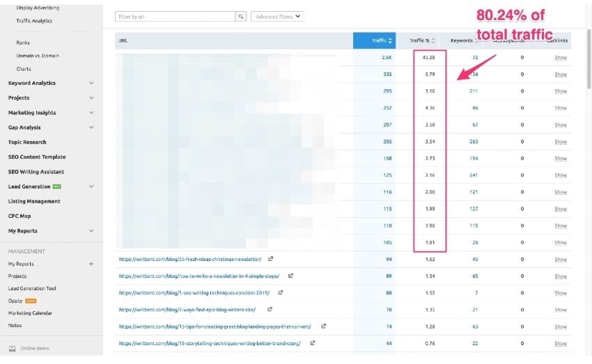Open the 55-fresh-ideas-christmas-newsletter URL link
Screen dimensions: 592x364
[x=190, y=259]
